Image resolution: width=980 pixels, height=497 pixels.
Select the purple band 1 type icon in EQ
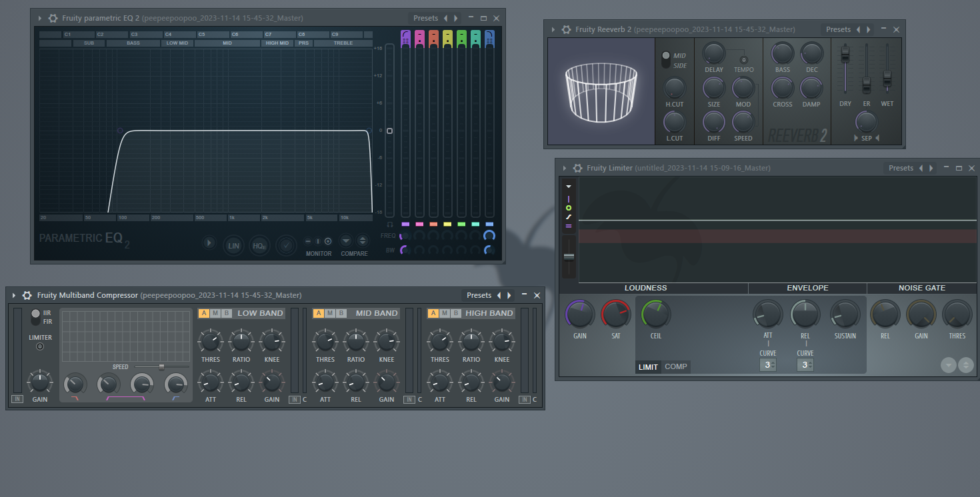click(x=405, y=38)
